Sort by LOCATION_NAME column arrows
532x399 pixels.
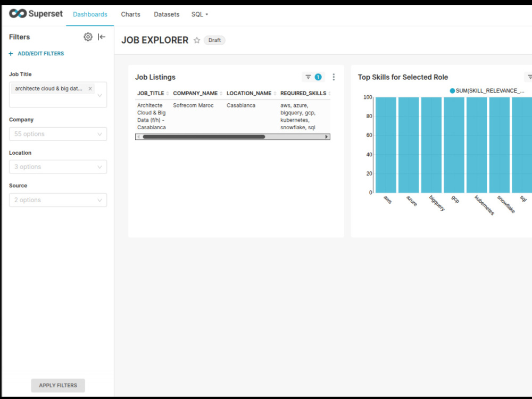pyautogui.click(x=275, y=93)
